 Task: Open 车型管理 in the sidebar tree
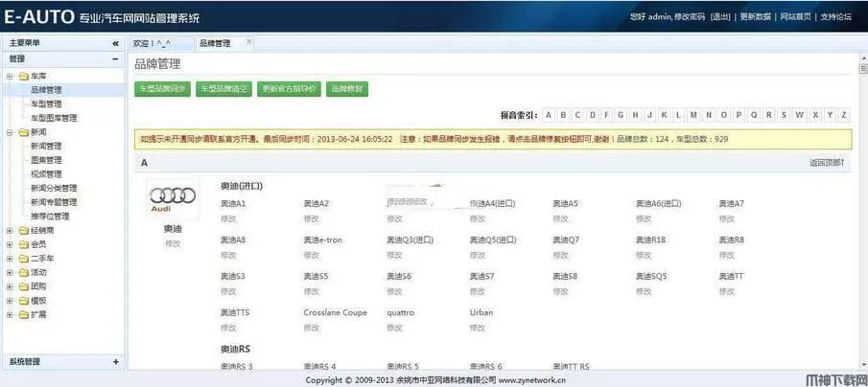point(46,104)
